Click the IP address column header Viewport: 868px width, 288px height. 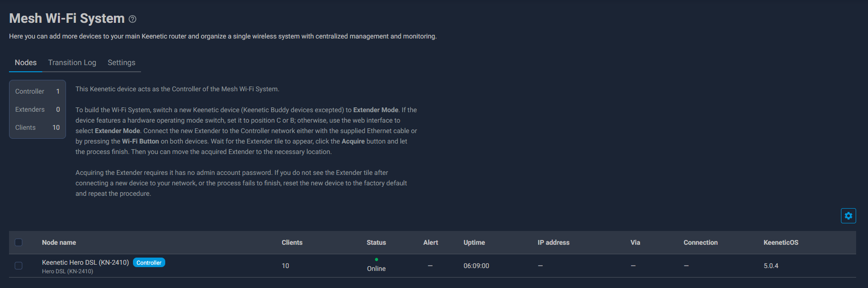554,242
